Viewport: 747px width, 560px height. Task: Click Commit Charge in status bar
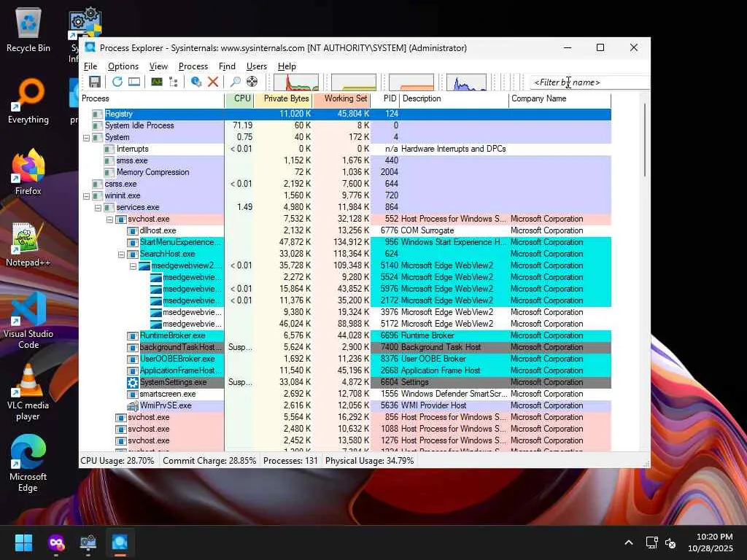coord(209,461)
